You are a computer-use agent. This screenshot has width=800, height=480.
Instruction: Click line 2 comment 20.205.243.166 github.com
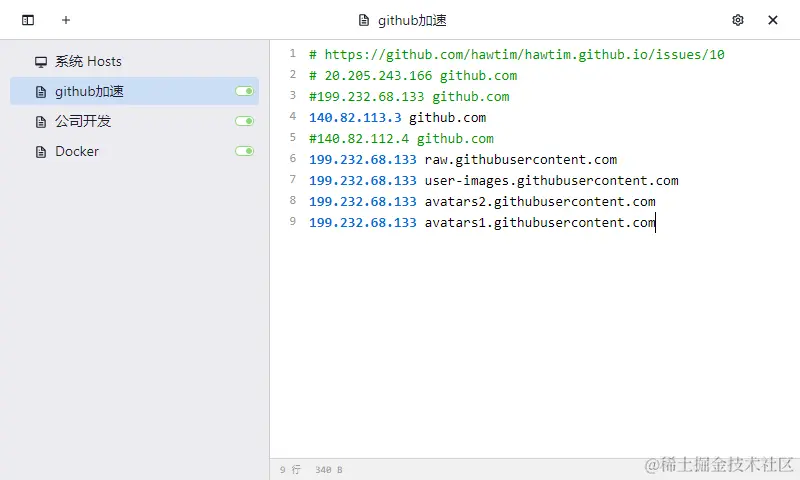click(413, 75)
